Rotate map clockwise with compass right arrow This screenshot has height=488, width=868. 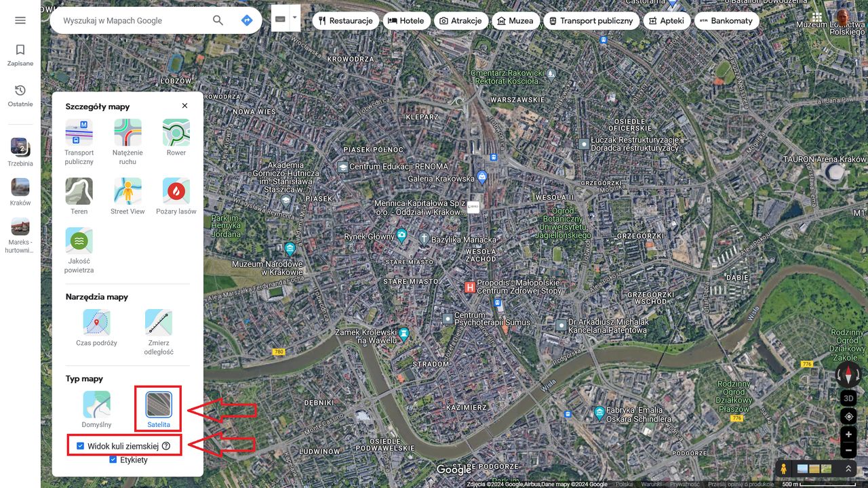coord(858,375)
